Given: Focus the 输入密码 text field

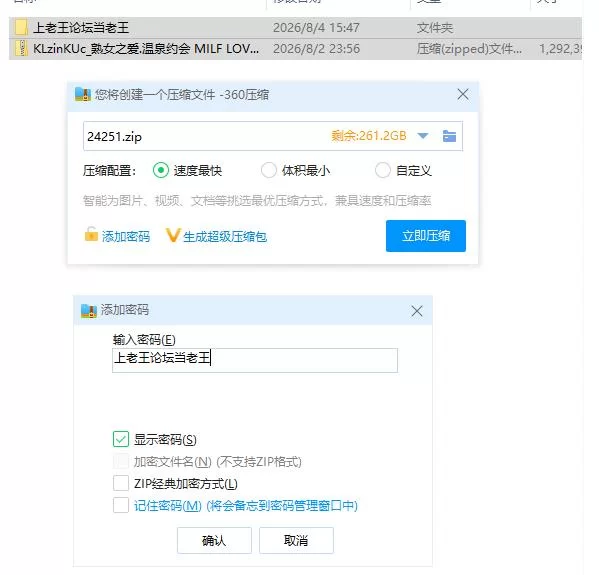Looking at the screenshot, I should point(255,360).
